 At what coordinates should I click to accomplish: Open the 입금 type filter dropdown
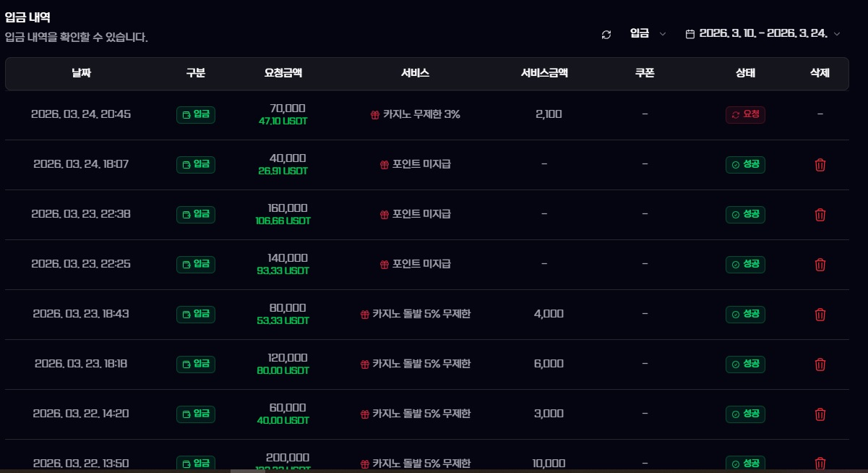click(648, 33)
